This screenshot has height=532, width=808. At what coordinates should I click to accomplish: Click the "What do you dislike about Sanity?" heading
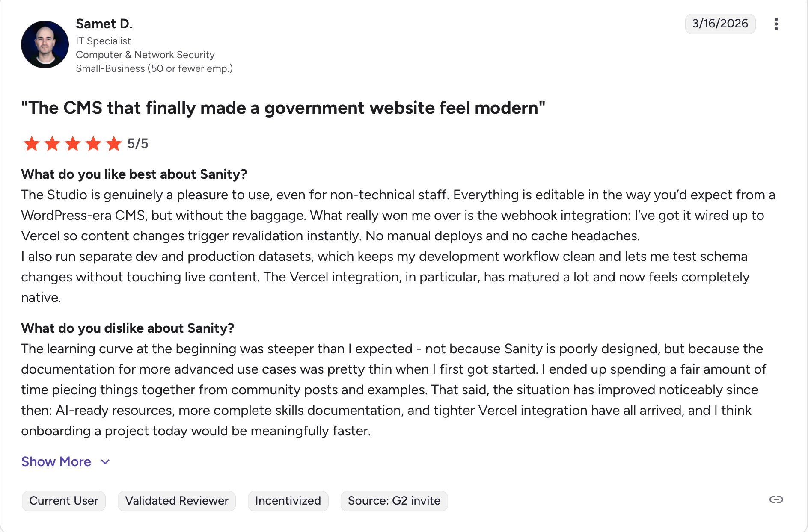click(x=128, y=328)
